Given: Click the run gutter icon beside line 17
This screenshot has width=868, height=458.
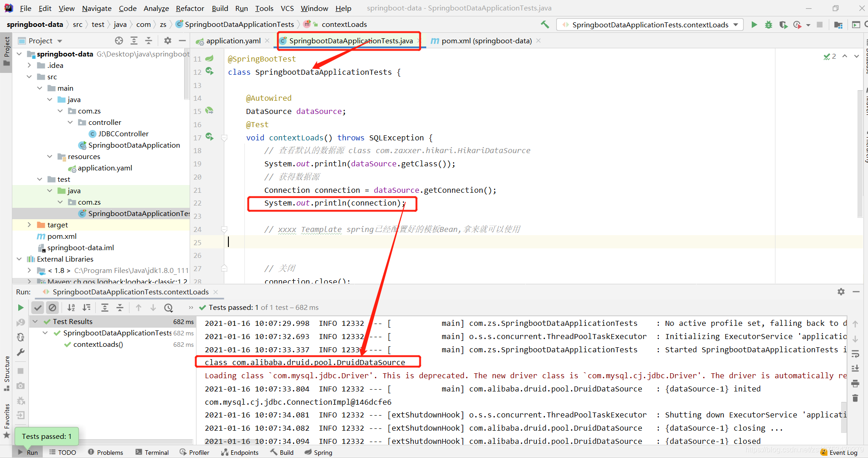Looking at the screenshot, I should click(209, 137).
